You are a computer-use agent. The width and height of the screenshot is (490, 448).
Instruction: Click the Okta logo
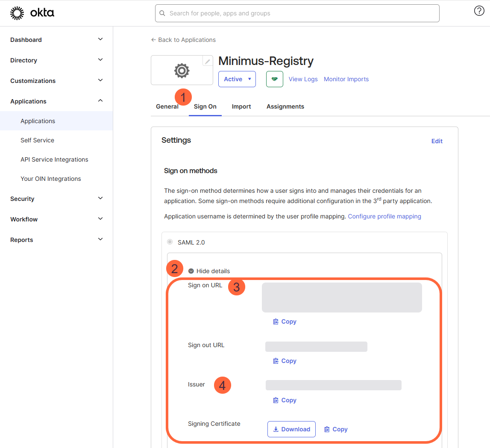[x=32, y=13]
